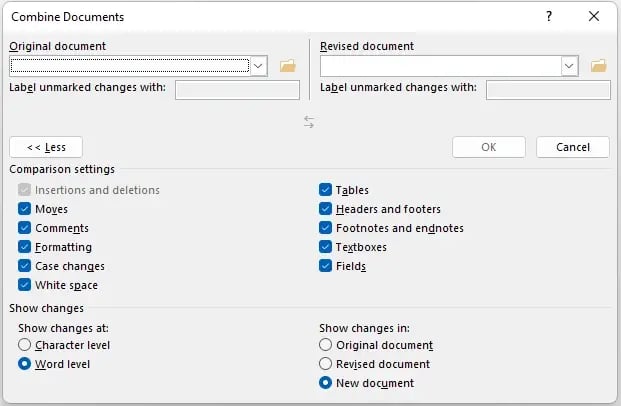The height and width of the screenshot is (406, 621).
Task: Click the OK button
Action: (489, 147)
